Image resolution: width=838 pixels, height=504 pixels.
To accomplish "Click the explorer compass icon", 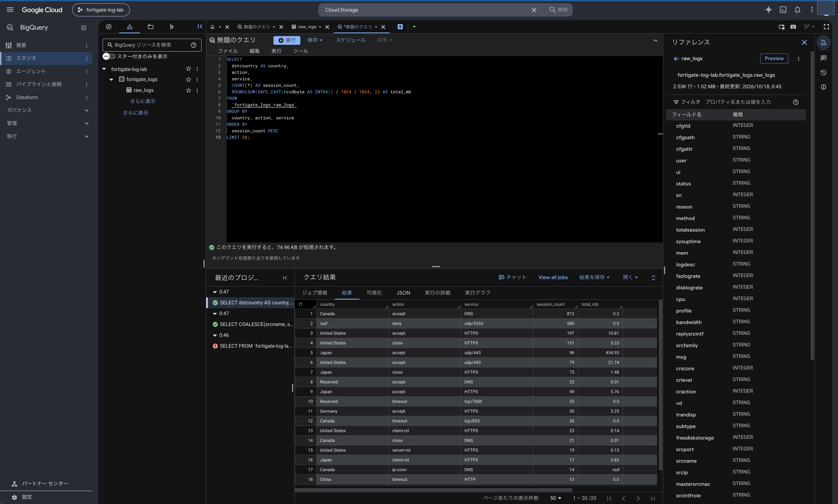I will click(x=109, y=27).
